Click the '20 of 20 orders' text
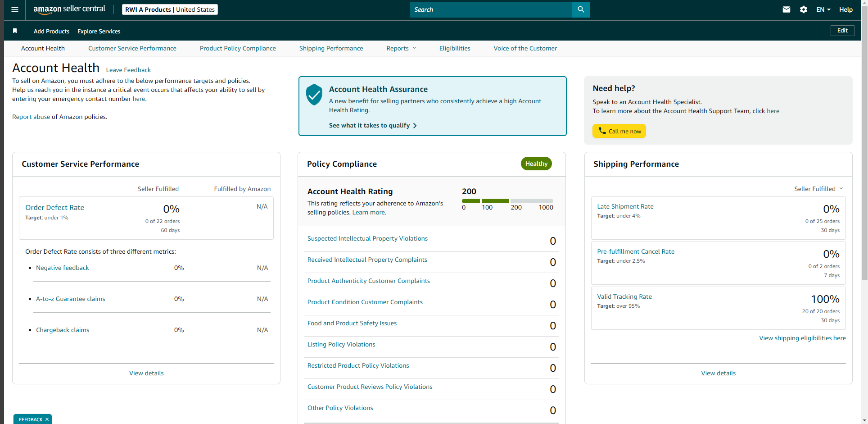Viewport: 868px width, 424px height. [x=821, y=311]
